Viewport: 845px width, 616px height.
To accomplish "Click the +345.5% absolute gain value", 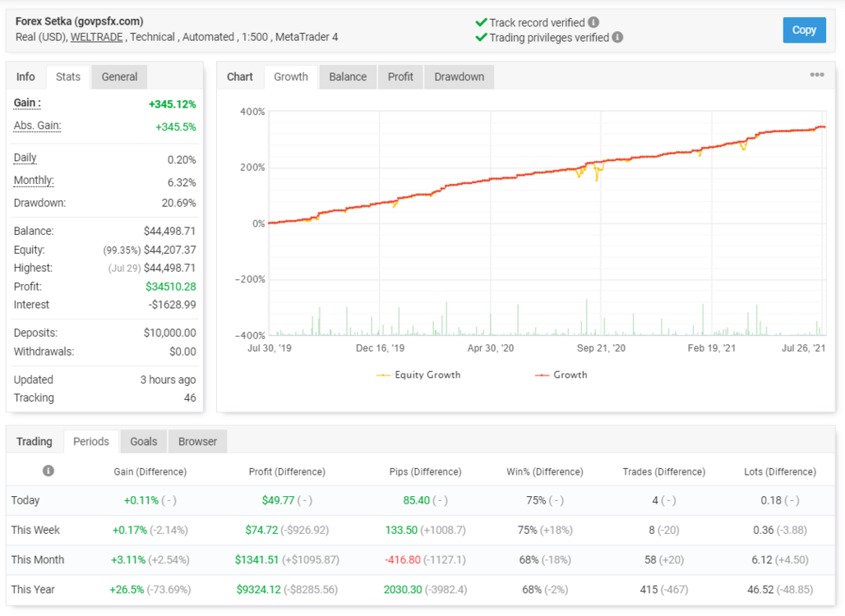I will pos(176,127).
